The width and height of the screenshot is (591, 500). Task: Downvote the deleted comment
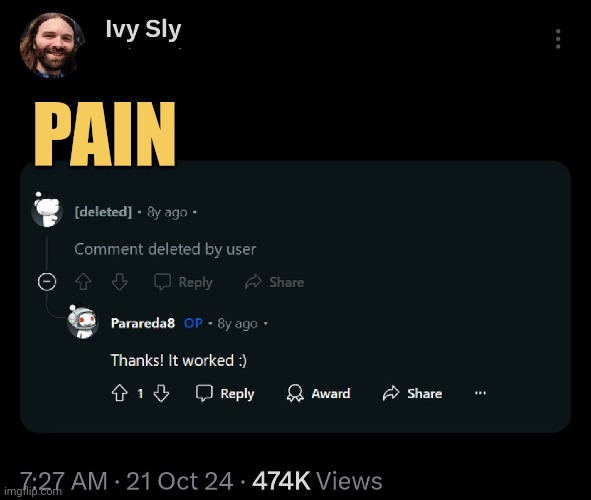point(119,282)
